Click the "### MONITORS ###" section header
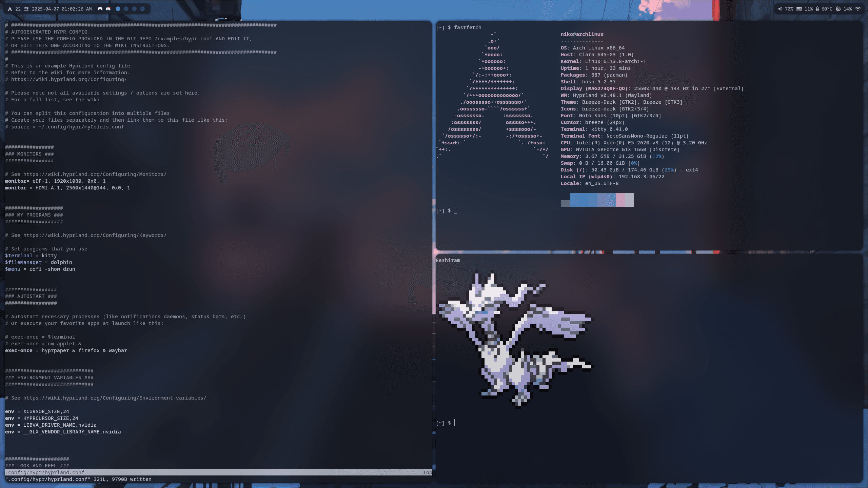 point(29,154)
